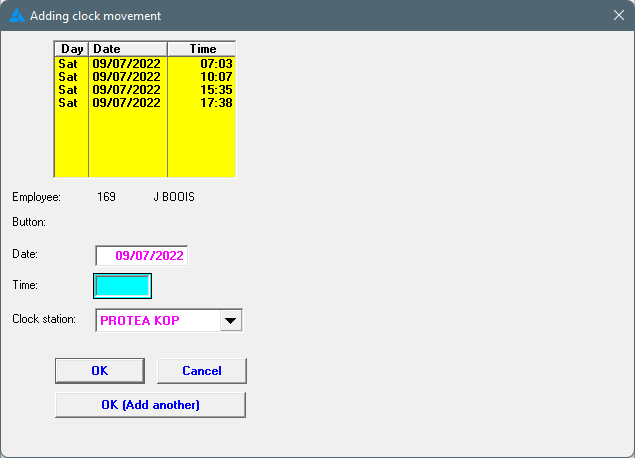Open the Clock station dropdown arrow
Image resolution: width=635 pixels, height=458 pixels.
pos(231,320)
